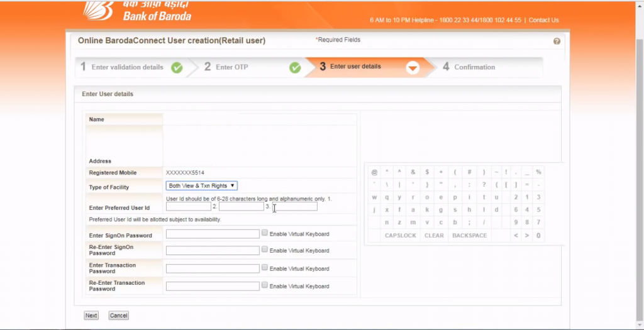
Task: Click the letter y on virtual keyboard
Action: (399, 197)
